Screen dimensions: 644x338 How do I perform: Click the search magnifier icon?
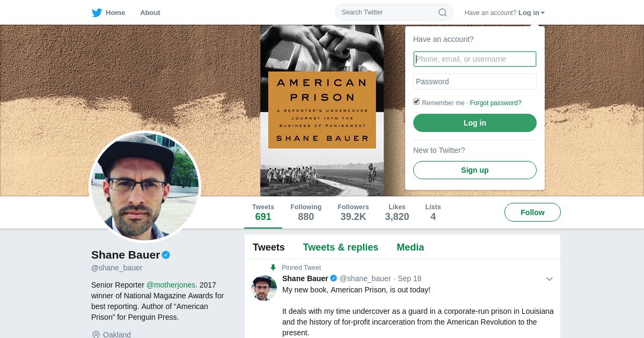tap(443, 12)
